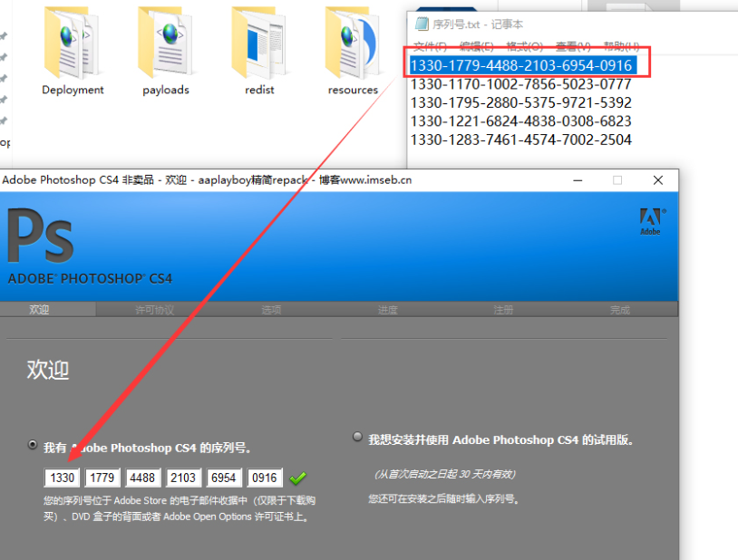Open Notepad's 文件(F) menu
The height and width of the screenshot is (560, 738).
click(x=431, y=46)
